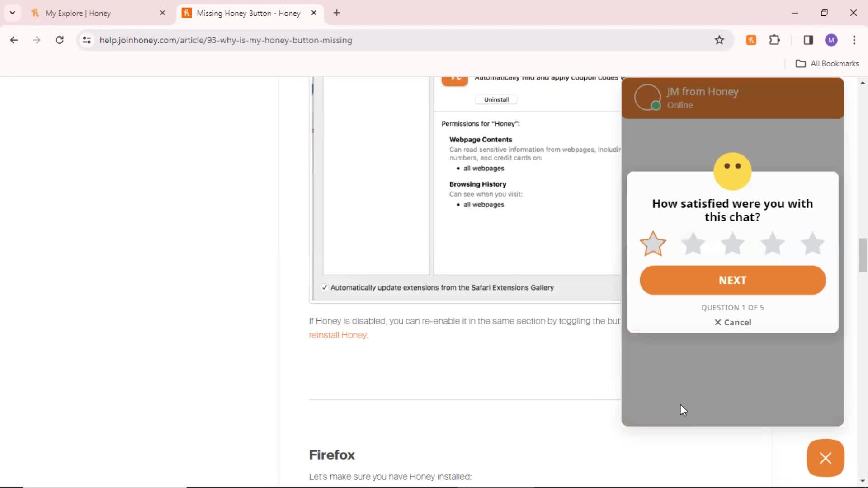Toggle the browser side panel
This screenshot has height=488, width=868.
(x=808, y=40)
